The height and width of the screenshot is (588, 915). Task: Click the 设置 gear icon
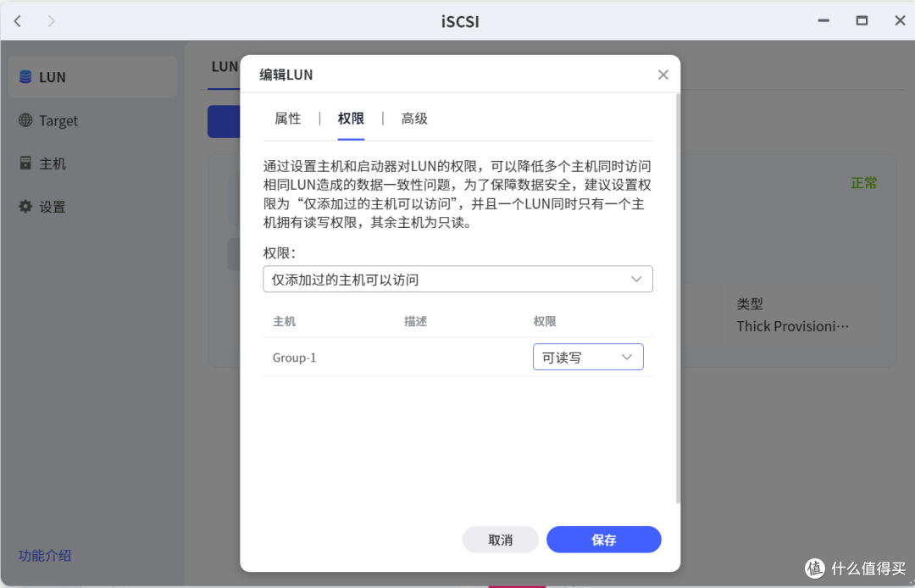25,206
